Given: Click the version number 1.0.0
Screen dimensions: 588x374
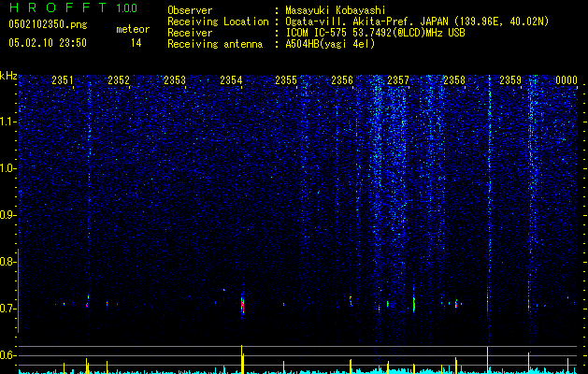Looking at the screenshot, I should click(x=126, y=7).
